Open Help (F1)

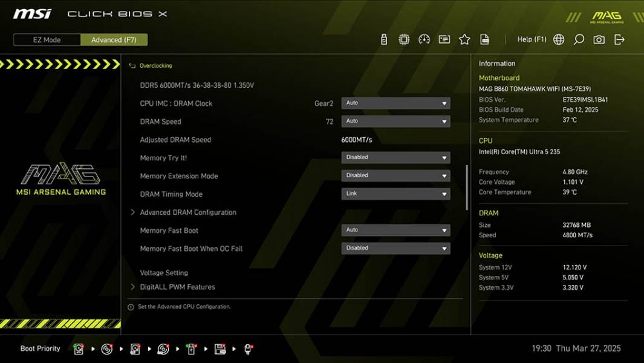coord(532,39)
